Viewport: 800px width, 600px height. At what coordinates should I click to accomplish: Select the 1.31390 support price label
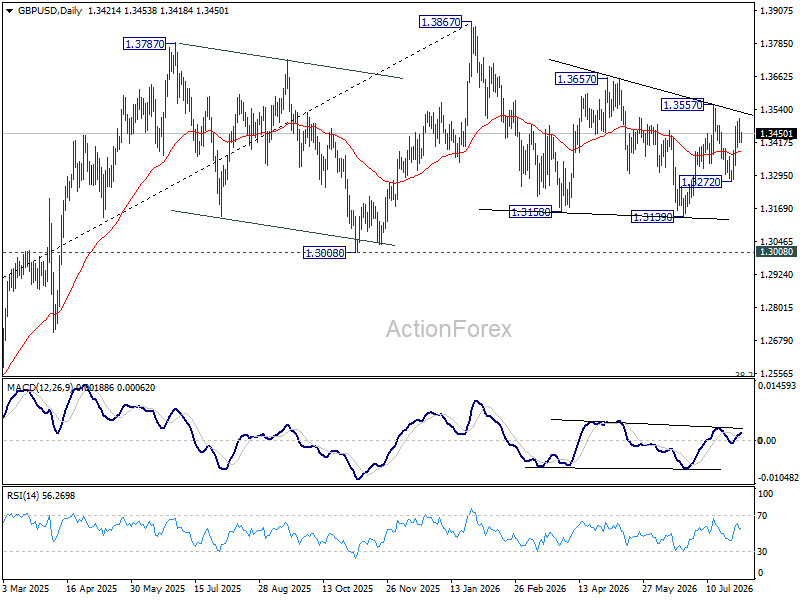click(653, 217)
